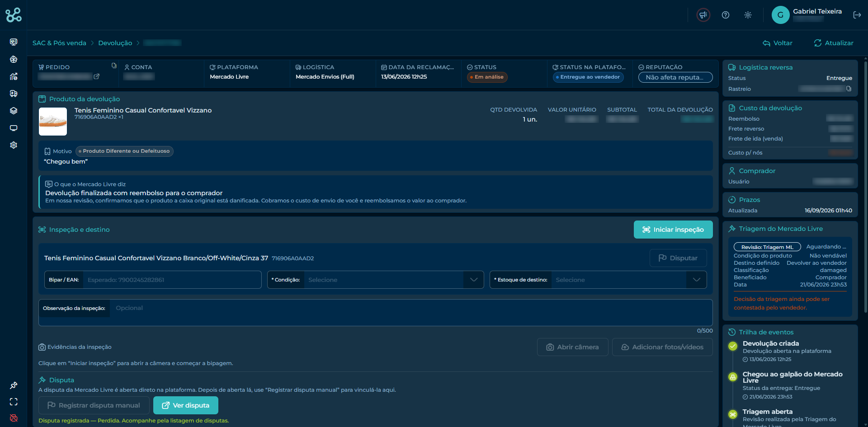Open the help question mark icon

tap(726, 15)
